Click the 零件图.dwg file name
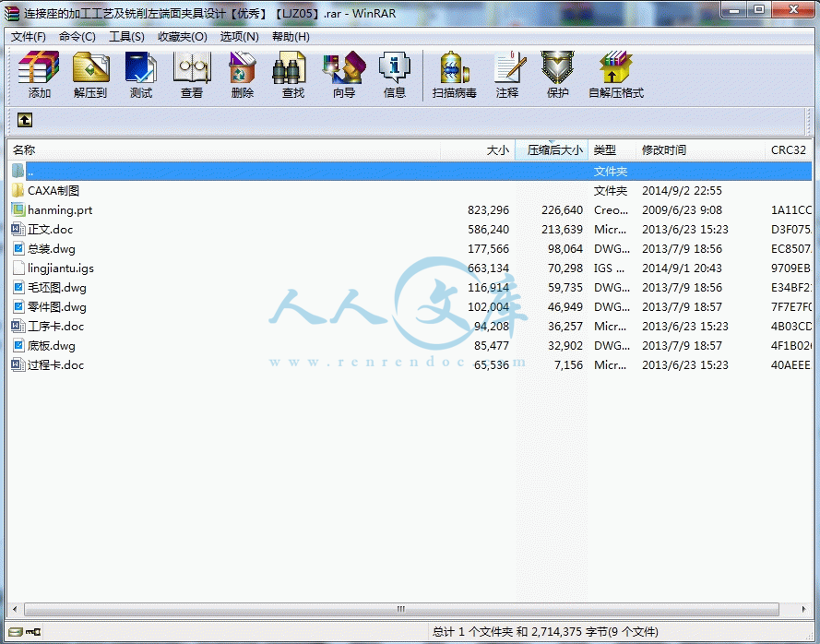 click(57, 306)
